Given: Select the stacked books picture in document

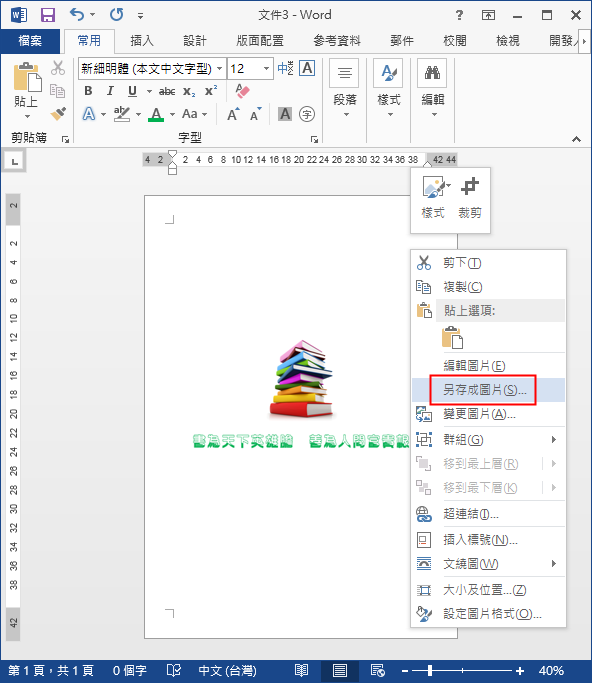Looking at the screenshot, I should (301, 379).
